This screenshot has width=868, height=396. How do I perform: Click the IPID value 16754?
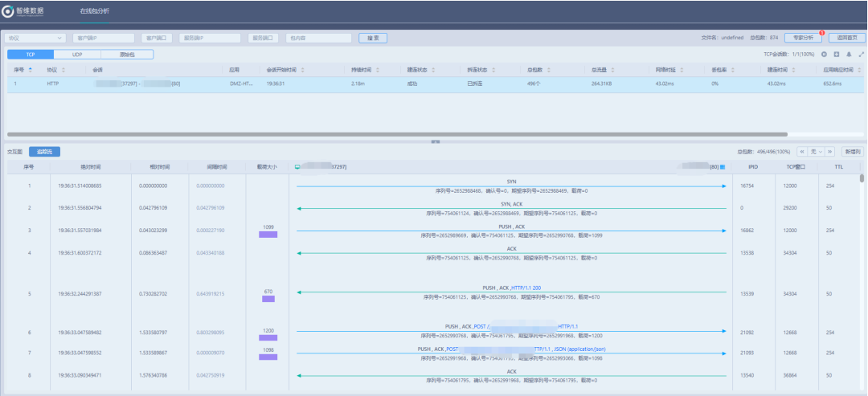coord(747,186)
